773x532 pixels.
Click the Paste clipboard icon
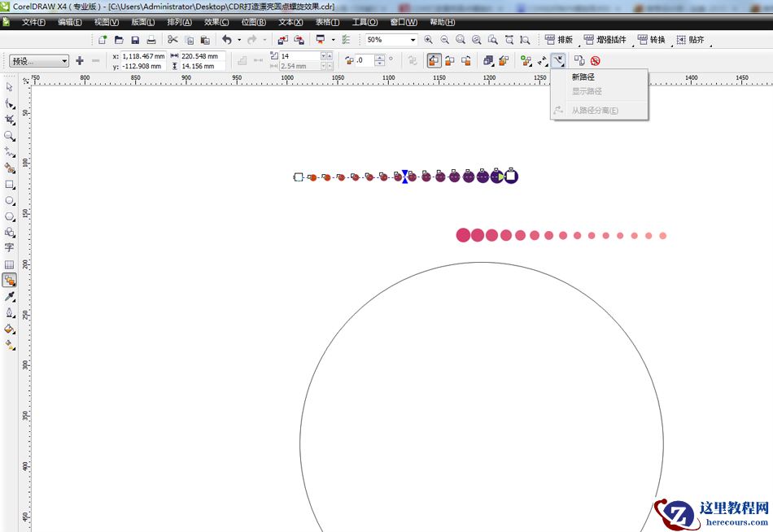205,40
